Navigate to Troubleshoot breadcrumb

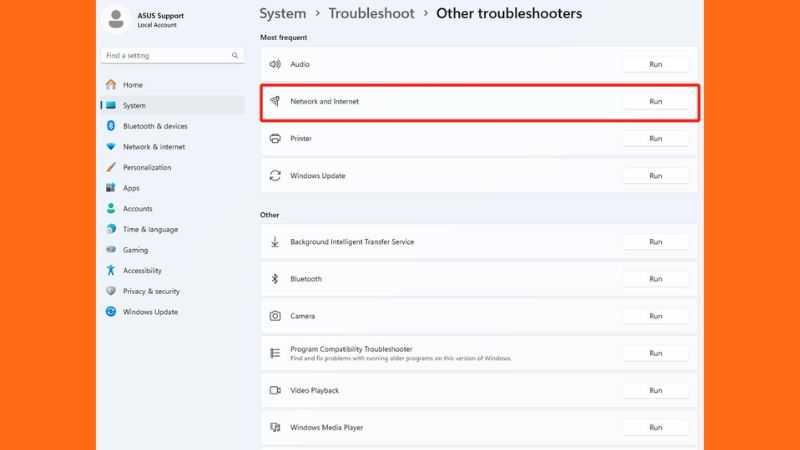tap(371, 14)
